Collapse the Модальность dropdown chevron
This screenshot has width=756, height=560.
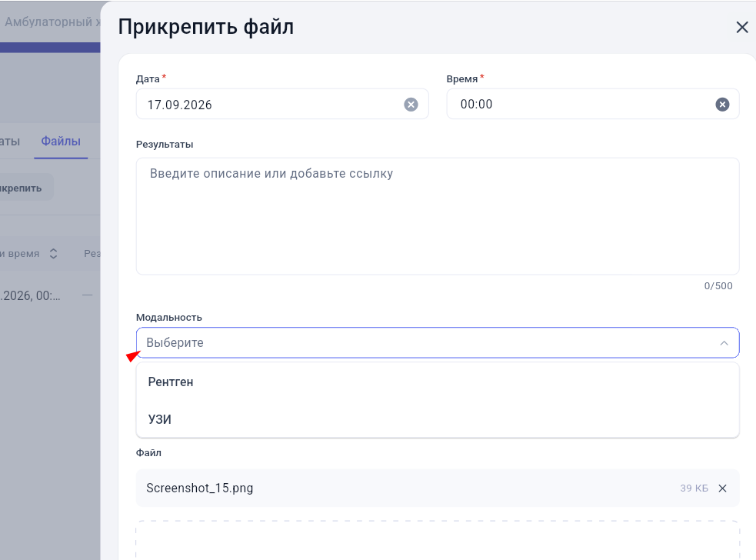tap(724, 343)
